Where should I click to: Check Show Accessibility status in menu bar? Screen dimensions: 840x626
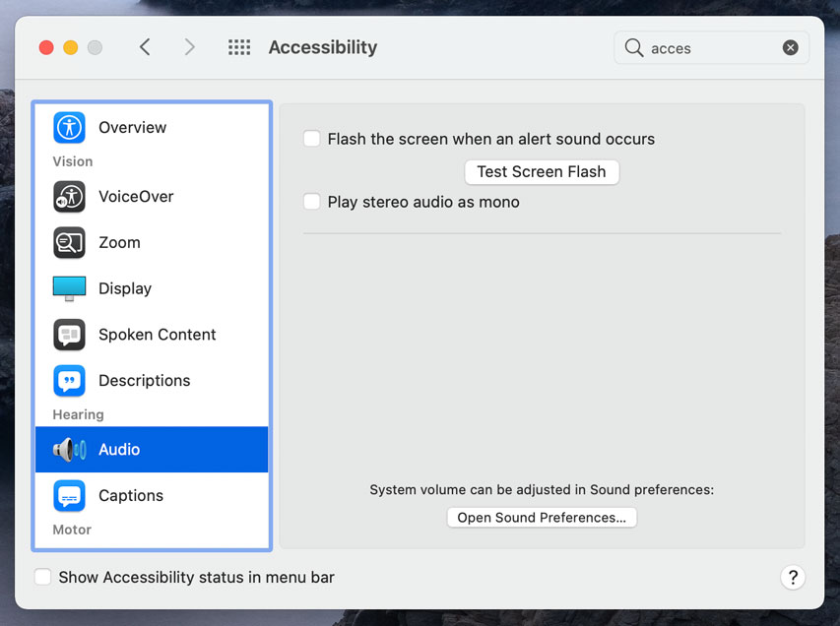[42, 577]
